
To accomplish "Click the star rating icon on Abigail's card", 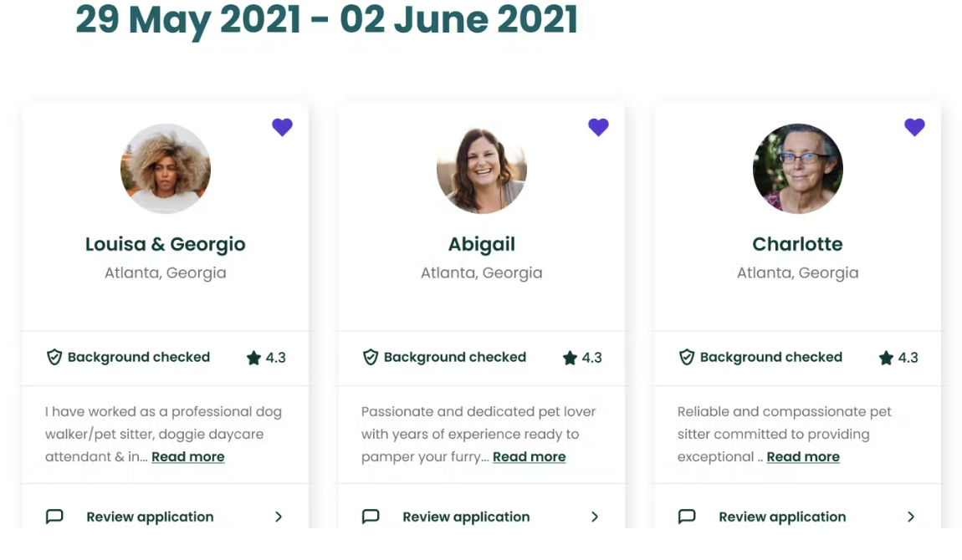I will [x=570, y=358].
